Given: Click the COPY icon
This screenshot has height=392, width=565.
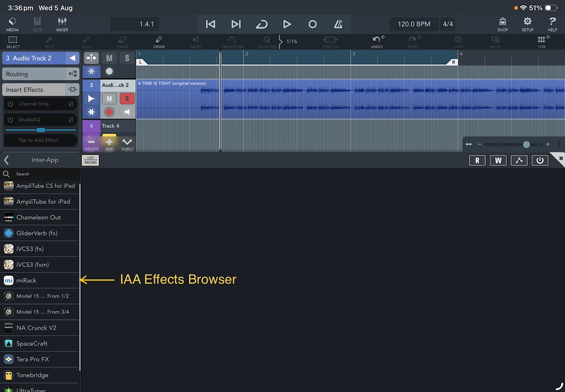Looking at the screenshot, I should pyautogui.click(x=459, y=42).
